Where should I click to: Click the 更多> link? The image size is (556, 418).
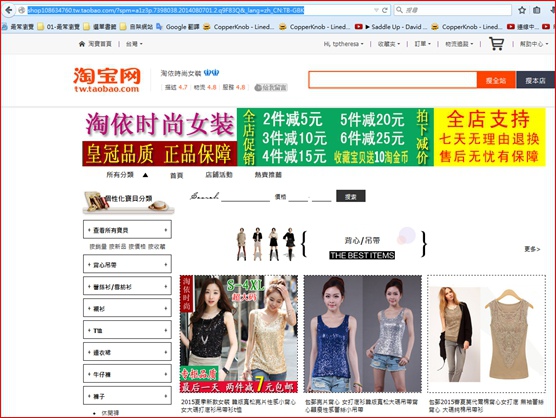tap(532, 249)
